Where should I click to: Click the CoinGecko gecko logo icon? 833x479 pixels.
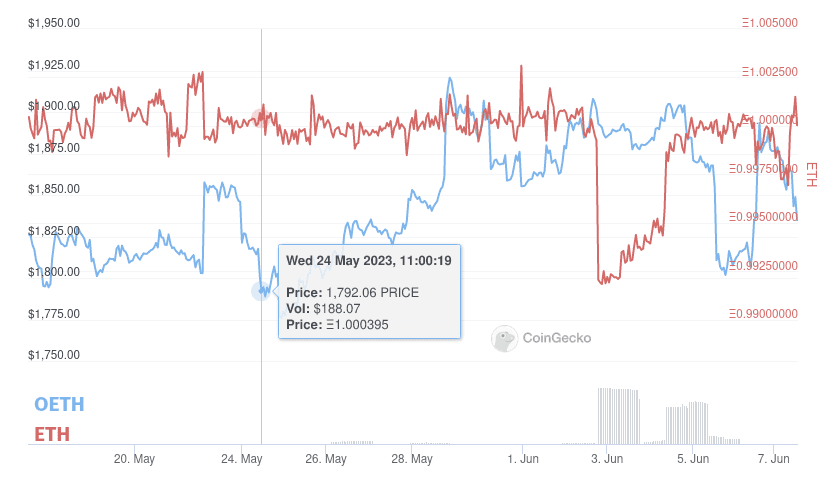[x=504, y=338]
